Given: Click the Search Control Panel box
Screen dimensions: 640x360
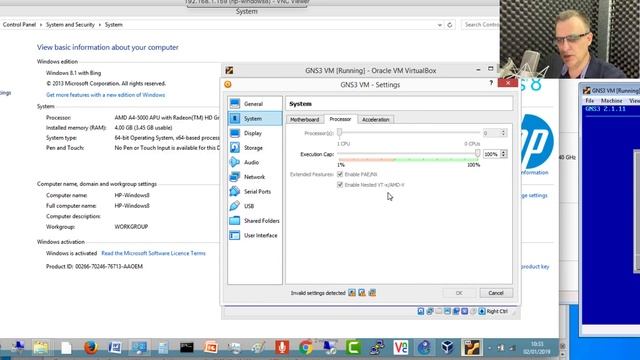Looking at the screenshot, I should pyautogui.click(x=481, y=24).
